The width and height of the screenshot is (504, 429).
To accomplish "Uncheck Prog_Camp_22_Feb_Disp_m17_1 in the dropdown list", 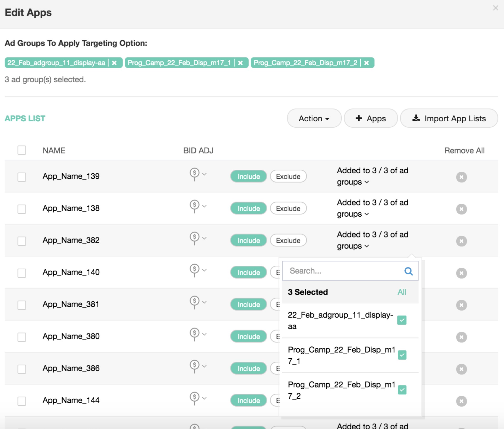I will (x=402, y=355).
